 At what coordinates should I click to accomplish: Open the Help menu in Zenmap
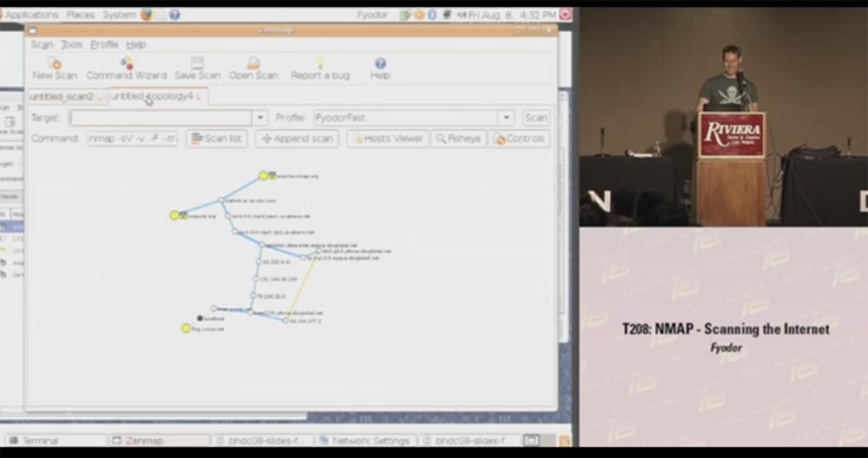tap(135, 44)
